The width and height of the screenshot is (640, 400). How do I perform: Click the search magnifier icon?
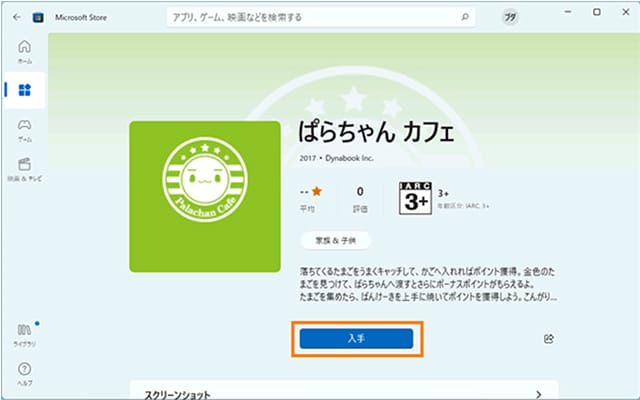[464, 17]
